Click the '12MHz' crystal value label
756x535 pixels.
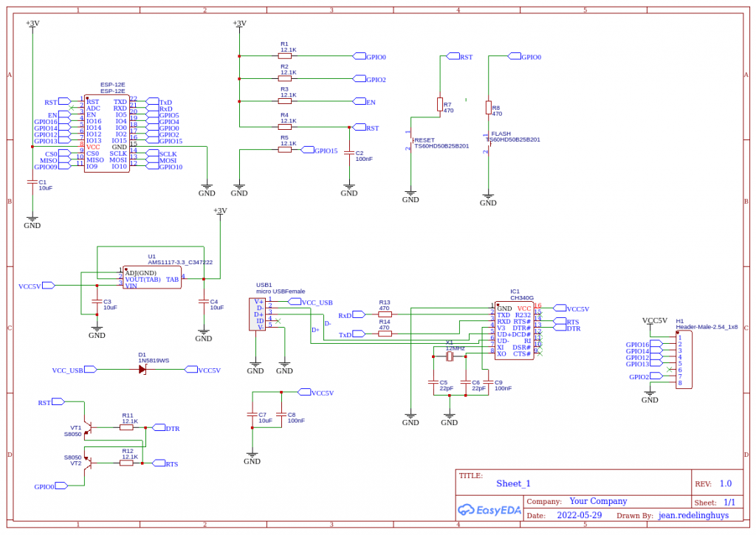tap(455, 348)
